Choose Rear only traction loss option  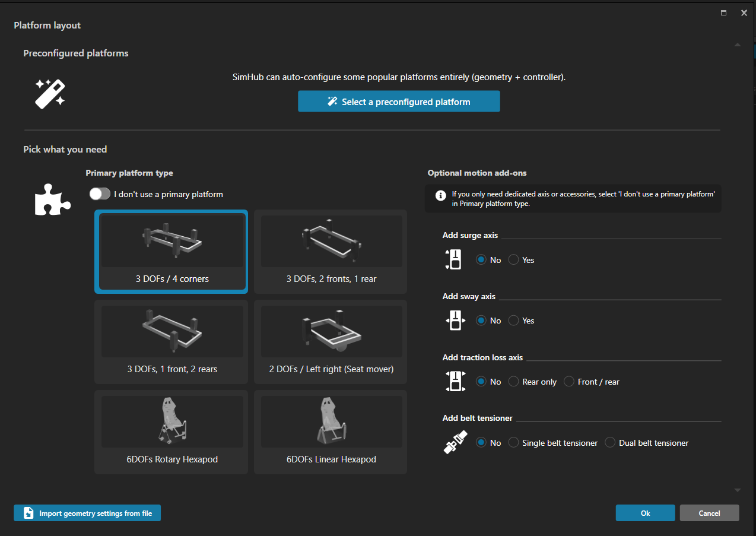(514, 382)
